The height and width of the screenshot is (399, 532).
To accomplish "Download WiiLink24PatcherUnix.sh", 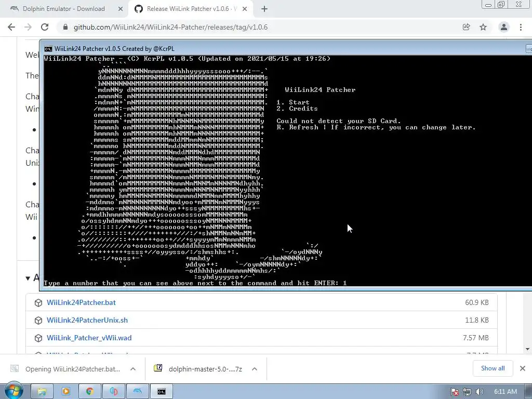I will (87, 320).
